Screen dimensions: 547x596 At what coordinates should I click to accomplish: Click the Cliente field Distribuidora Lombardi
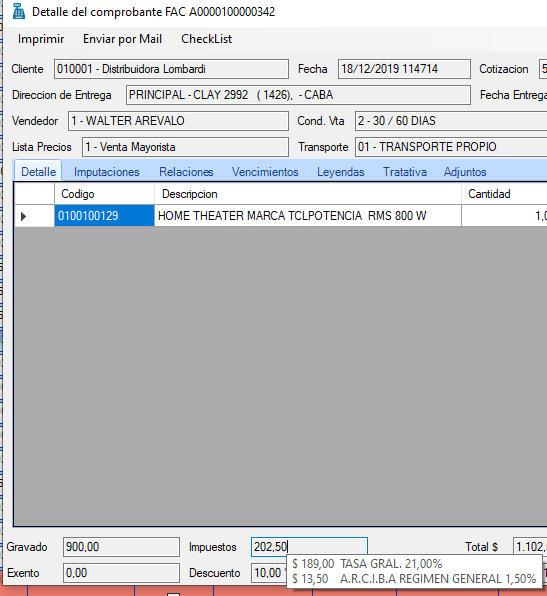click(171, 69)
